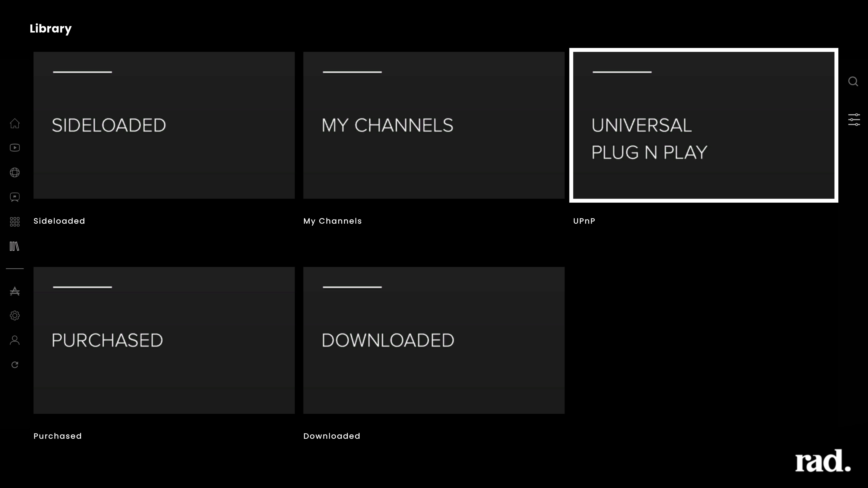Select the Library books icon

point(14,246)
